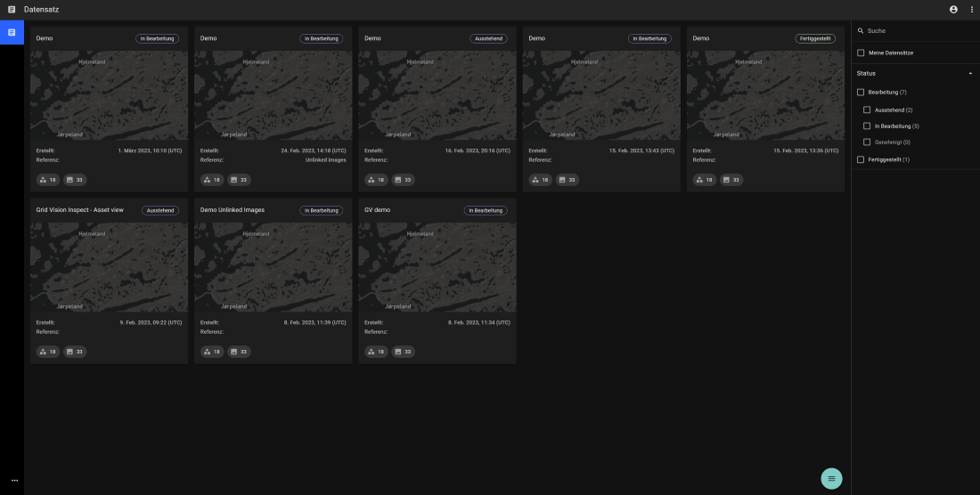This screenshot has width=980, height=495.
Task: Enable the Meine Datensätze checkbox
Action: click(861, 53)
